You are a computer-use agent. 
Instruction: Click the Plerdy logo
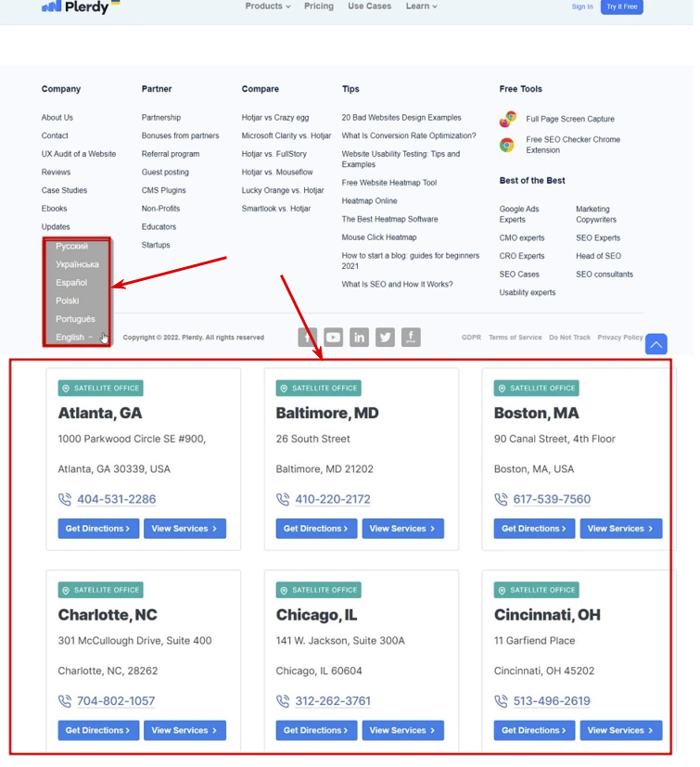pos(81,6)
